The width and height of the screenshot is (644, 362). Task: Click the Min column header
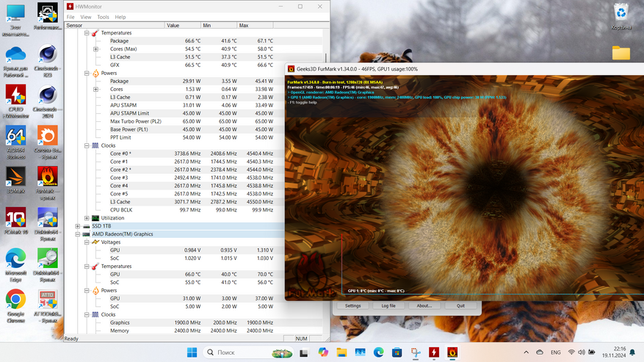[219, 26]
